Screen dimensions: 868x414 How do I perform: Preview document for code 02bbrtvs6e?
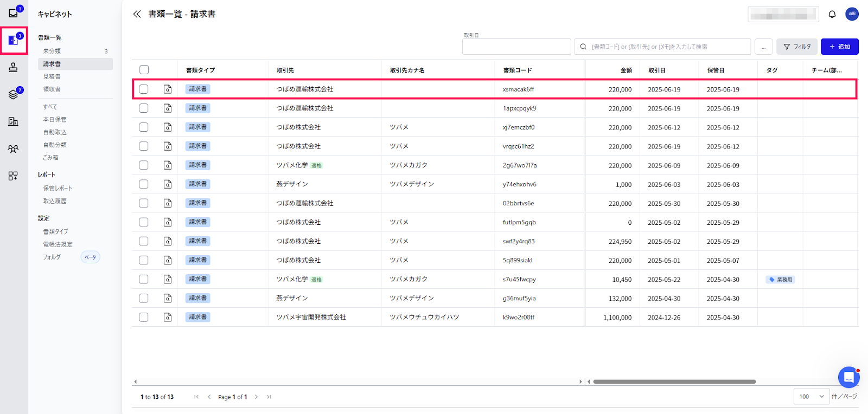168,203
